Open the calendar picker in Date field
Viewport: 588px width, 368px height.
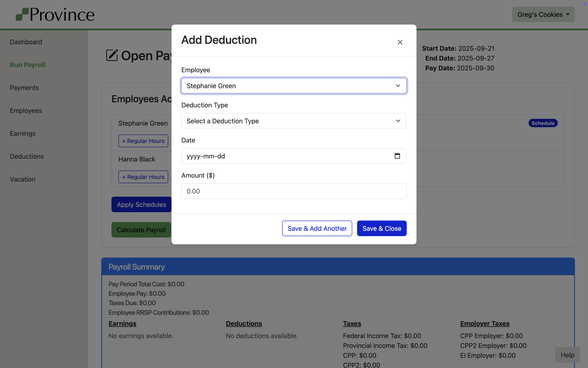(397, 156)
